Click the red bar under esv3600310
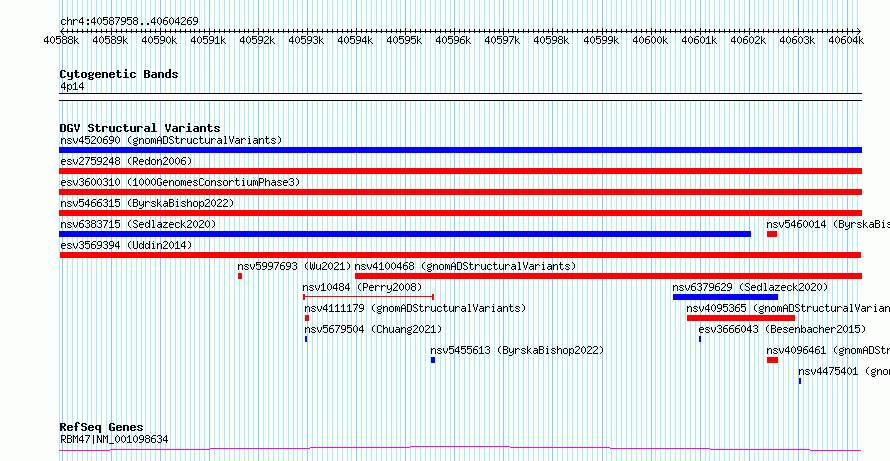890x461 pixels. click(460, 192)
